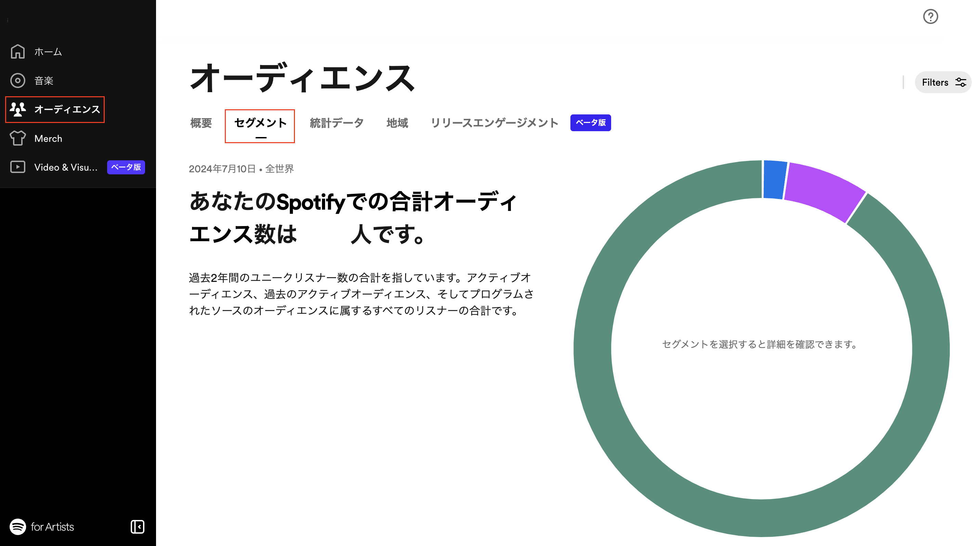Click the Music disc icon
Image resolution: width=980 pixels, height=546 pixels.
click(x=17, y=80)
